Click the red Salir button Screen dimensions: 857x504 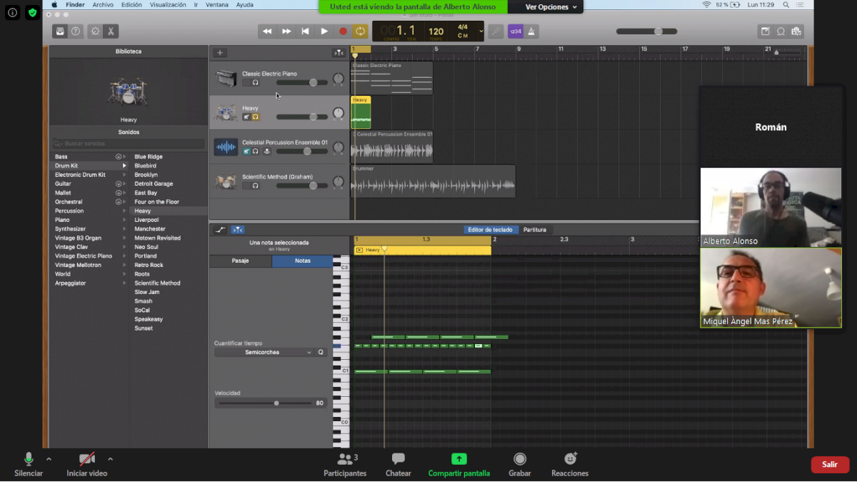pos(829,465)
